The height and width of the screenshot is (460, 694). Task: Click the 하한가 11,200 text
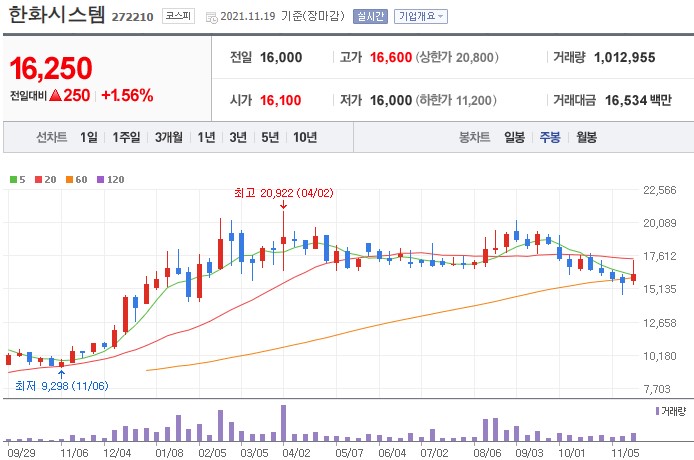[456, 101]
